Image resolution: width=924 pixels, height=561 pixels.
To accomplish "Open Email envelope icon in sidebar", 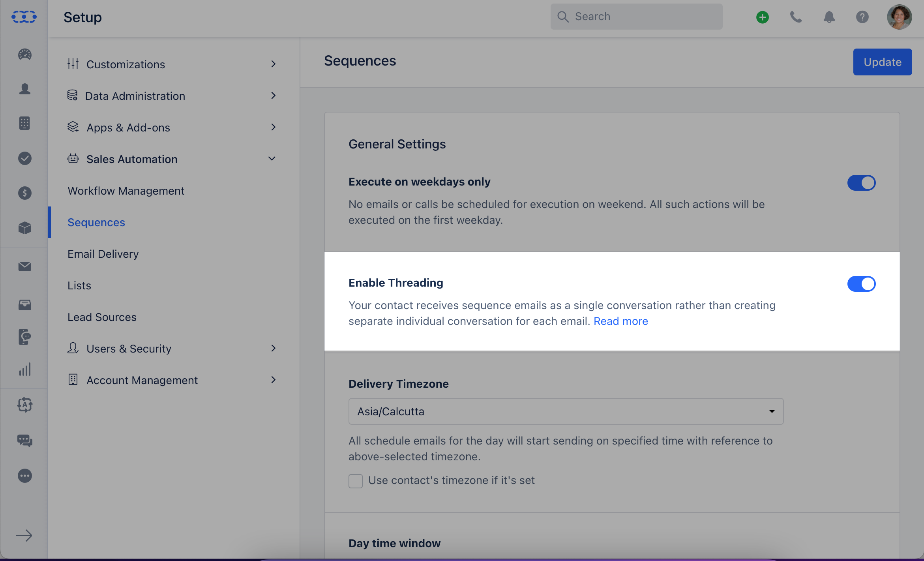I will 24,266.
